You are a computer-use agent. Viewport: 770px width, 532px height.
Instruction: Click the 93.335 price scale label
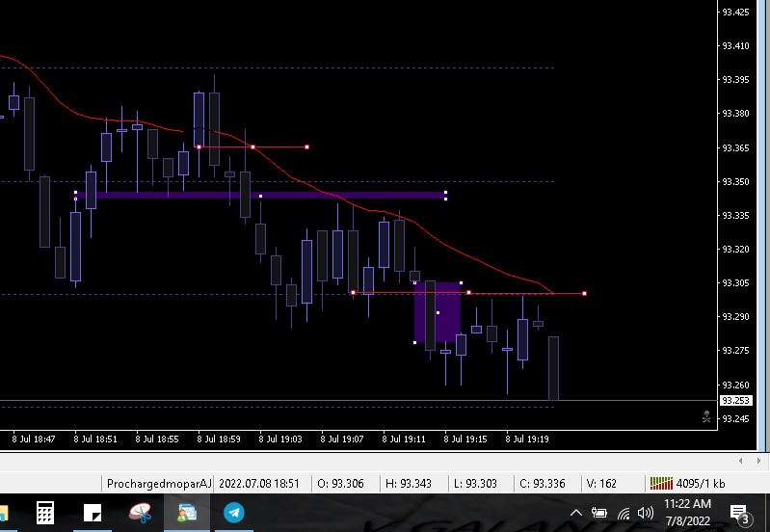coord(735,215)
